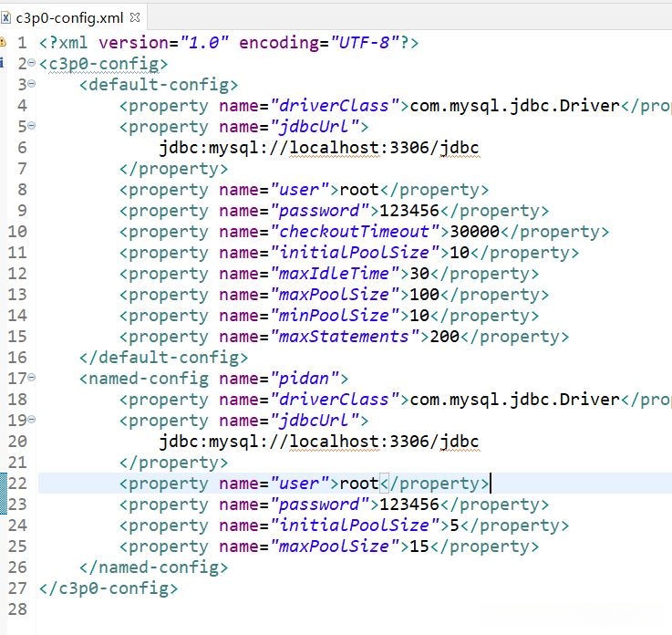Click the value 200 on line 15
This screenshot has width=672, height=635.
point(444,337)
